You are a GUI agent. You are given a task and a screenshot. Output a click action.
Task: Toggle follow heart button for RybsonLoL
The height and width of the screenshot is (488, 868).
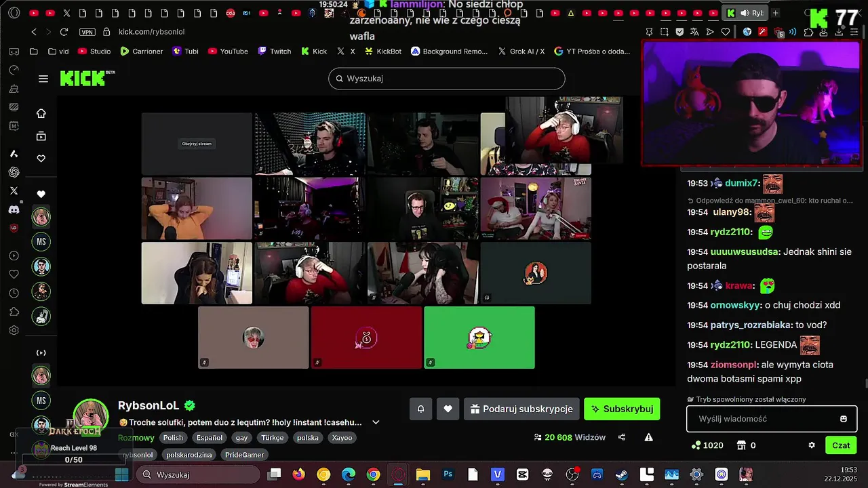point(448,409)
